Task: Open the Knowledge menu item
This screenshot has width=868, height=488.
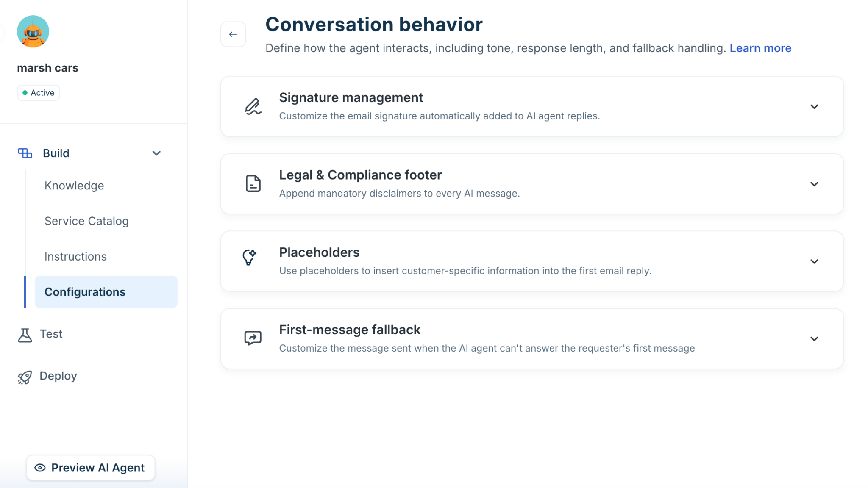Action: point(74,186)
